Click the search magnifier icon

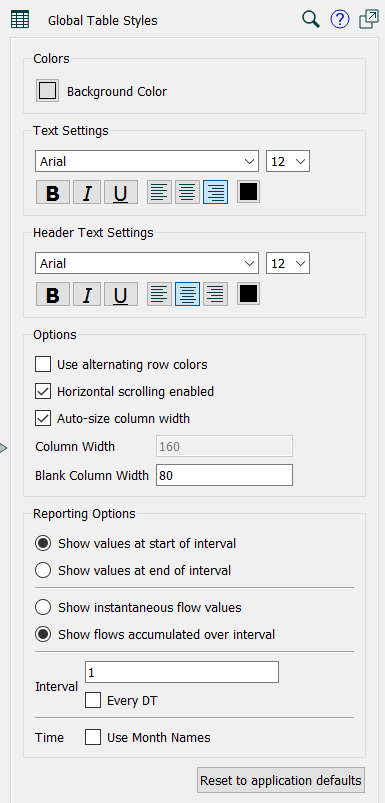(311, 20)
